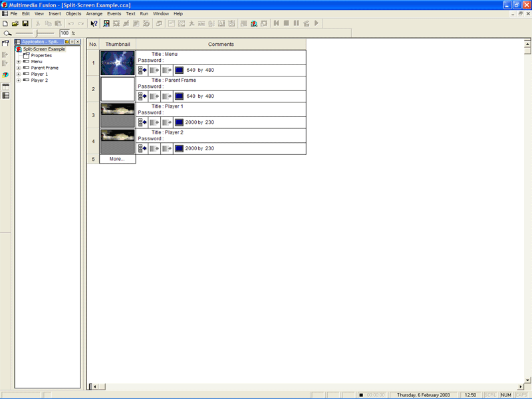Expand the Player 2 tree node
This screenshot has height=399, width=532.
19,80
